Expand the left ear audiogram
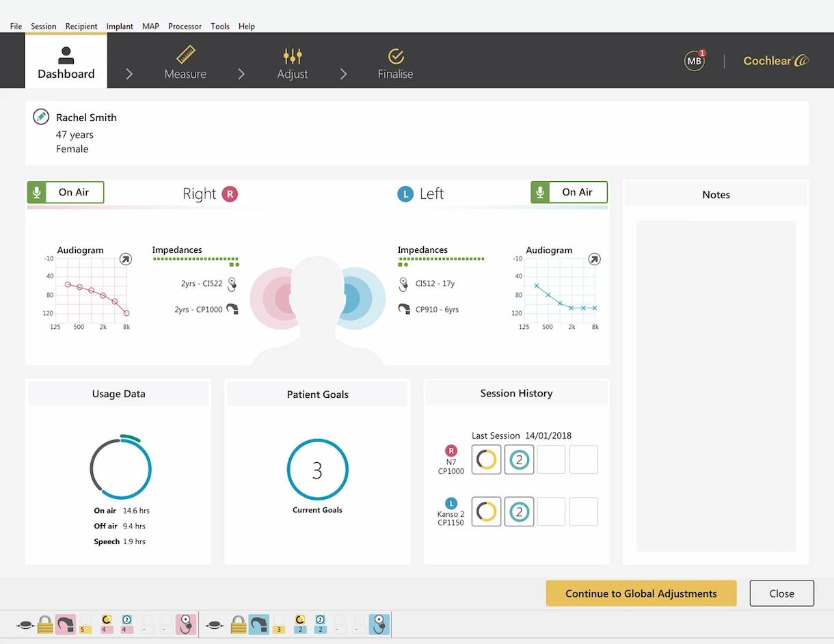 [x=594, y=259]
